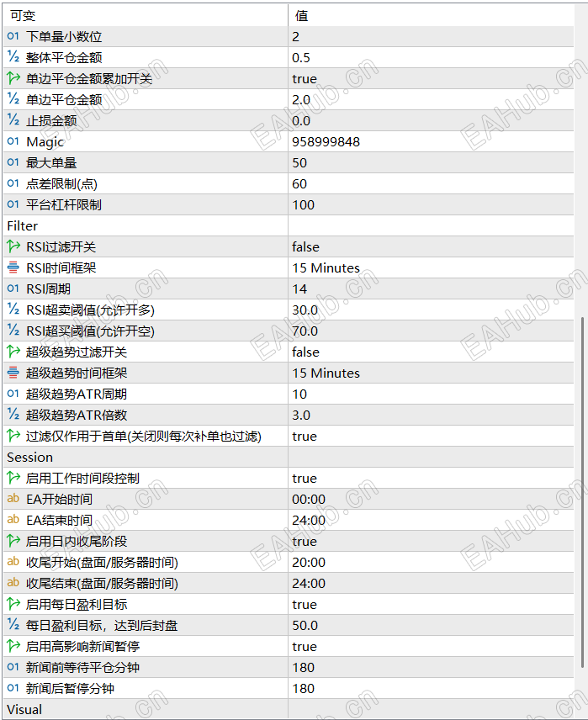Click the fraction icon beside 单边平仓金额
588x720 pixels.
(x=13, y=99)
